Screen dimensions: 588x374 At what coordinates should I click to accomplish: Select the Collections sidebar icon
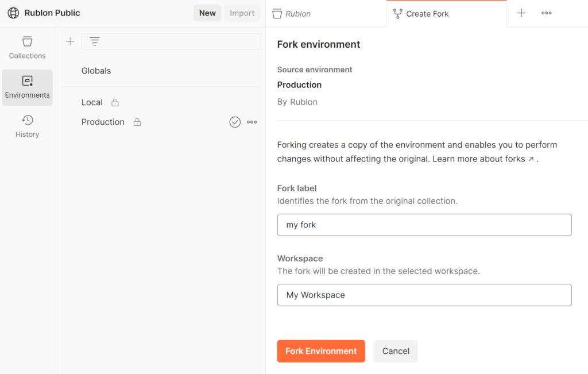click(27, 46)
